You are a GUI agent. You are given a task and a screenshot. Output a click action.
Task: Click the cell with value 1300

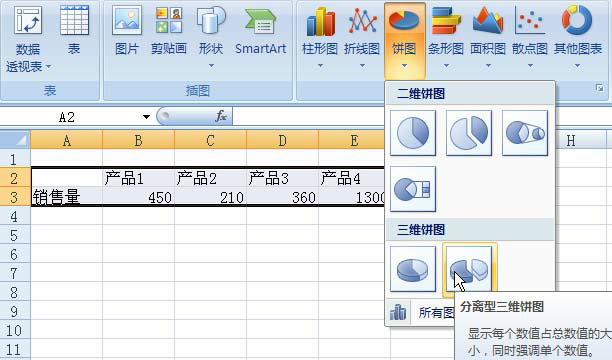[x=352, y=196]
